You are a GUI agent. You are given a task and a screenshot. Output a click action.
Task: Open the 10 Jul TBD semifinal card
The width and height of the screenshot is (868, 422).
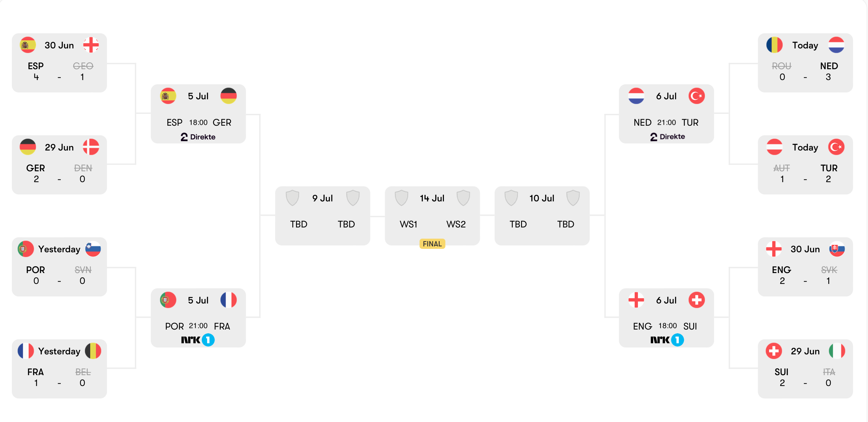542,216
